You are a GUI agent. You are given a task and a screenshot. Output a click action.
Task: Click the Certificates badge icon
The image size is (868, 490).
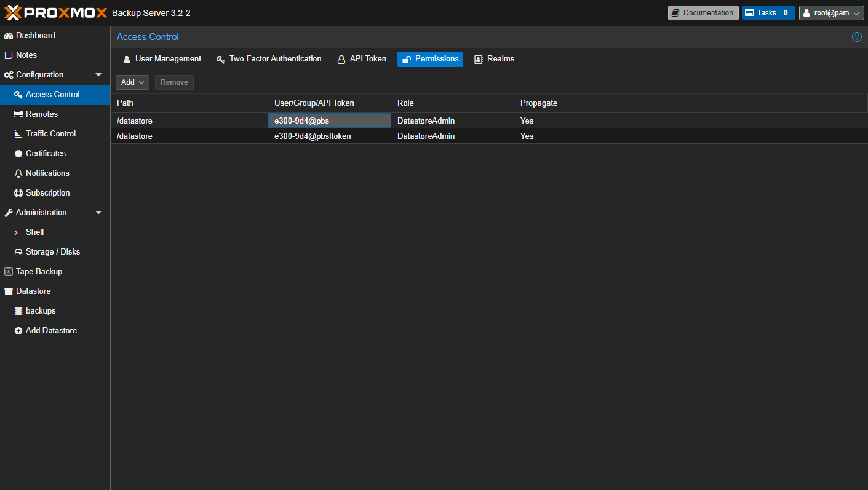(x=18, y=154)
